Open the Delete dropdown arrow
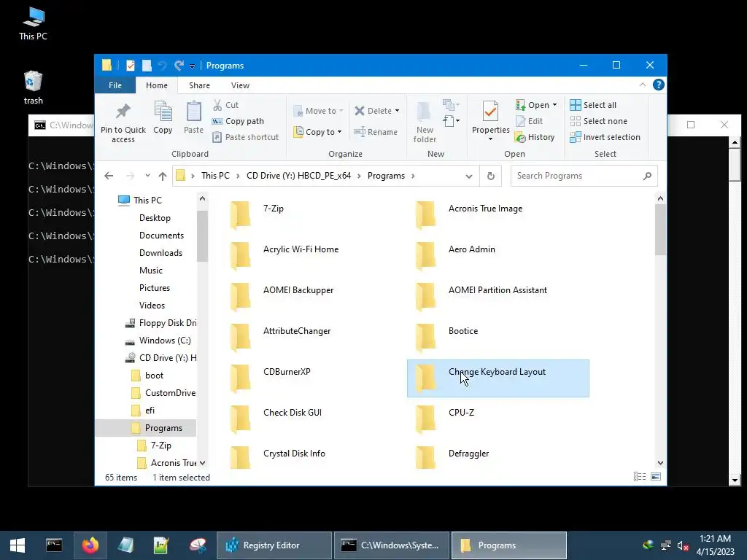The width and height of the screenshot is (747, 560). tap(397, 111)
